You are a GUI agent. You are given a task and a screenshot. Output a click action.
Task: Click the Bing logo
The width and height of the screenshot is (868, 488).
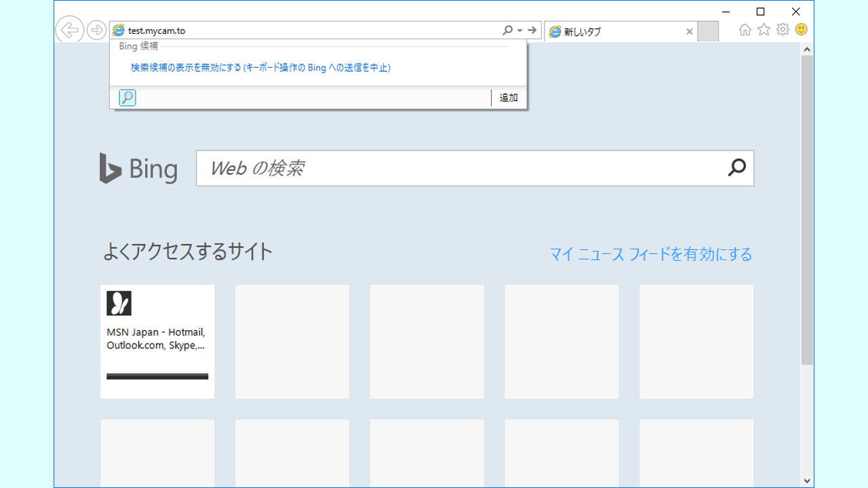138,168
